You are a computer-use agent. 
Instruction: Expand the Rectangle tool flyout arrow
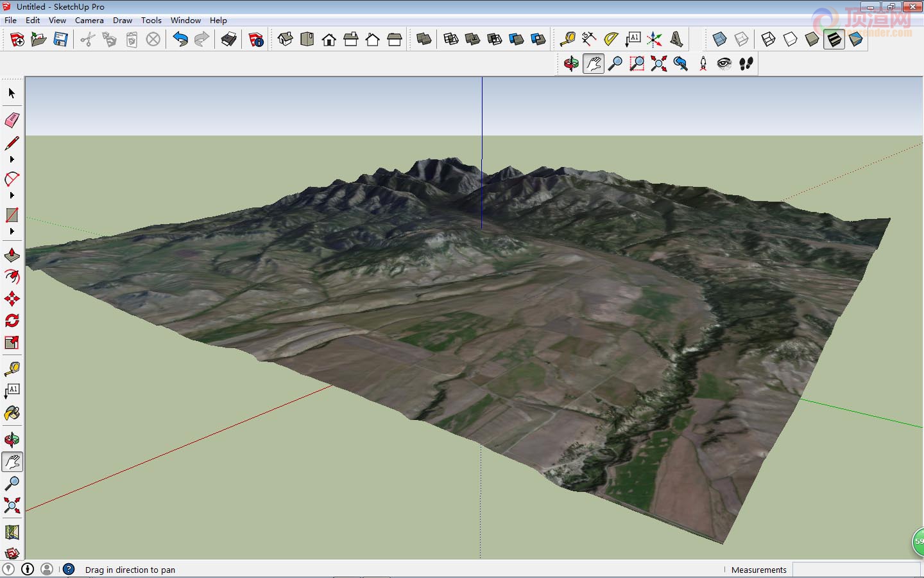click(x=12, y=231)
